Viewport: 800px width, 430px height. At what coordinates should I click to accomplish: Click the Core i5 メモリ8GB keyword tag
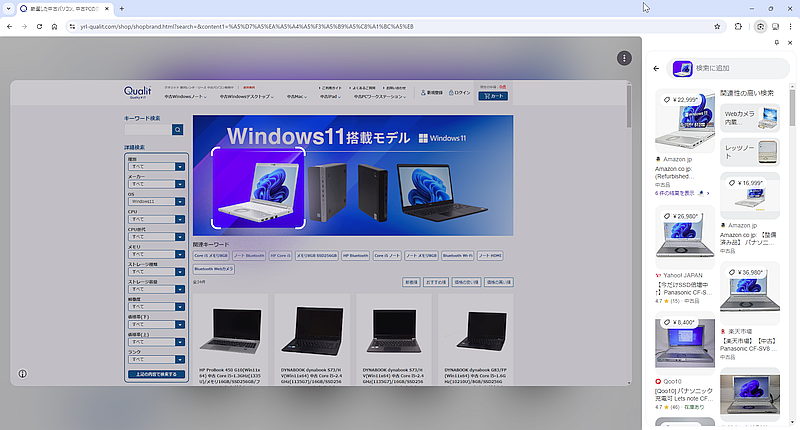pos(211,256)
